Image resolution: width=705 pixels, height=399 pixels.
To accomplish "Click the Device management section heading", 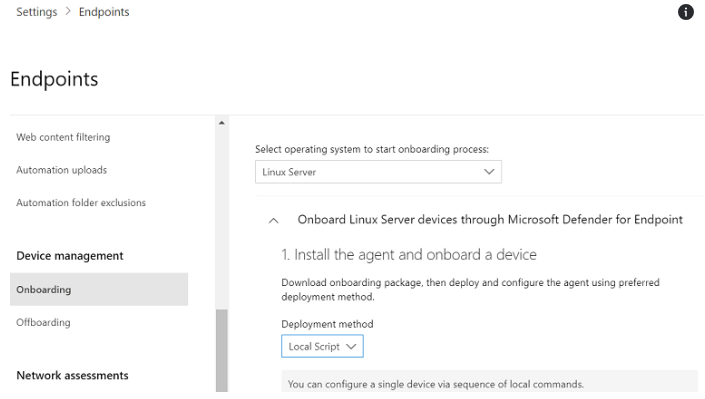I will coord(70,256).
